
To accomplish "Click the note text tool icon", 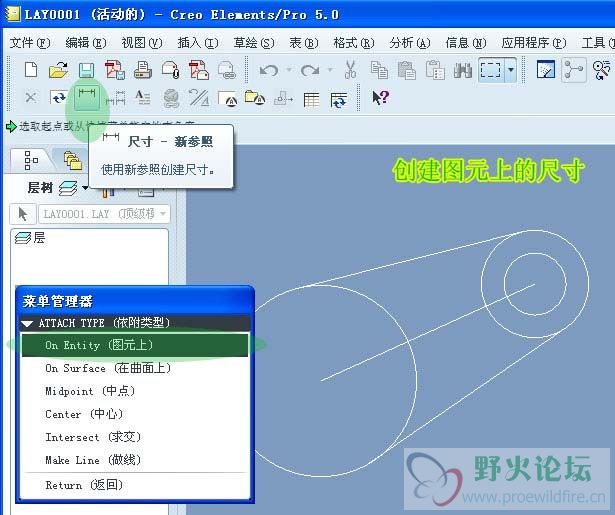I will tap(143, 98).
